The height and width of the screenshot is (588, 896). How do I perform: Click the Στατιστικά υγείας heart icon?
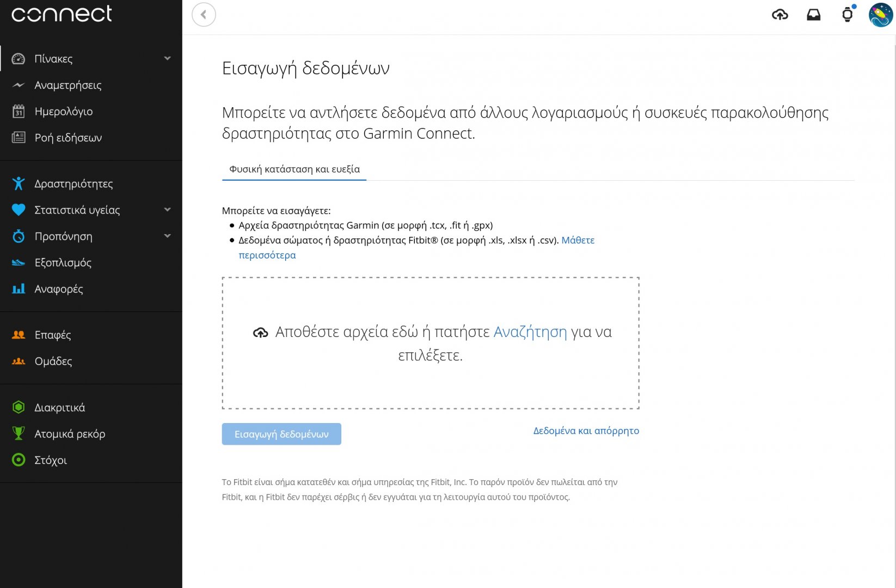pyautogui.click(x=19, y=210)
